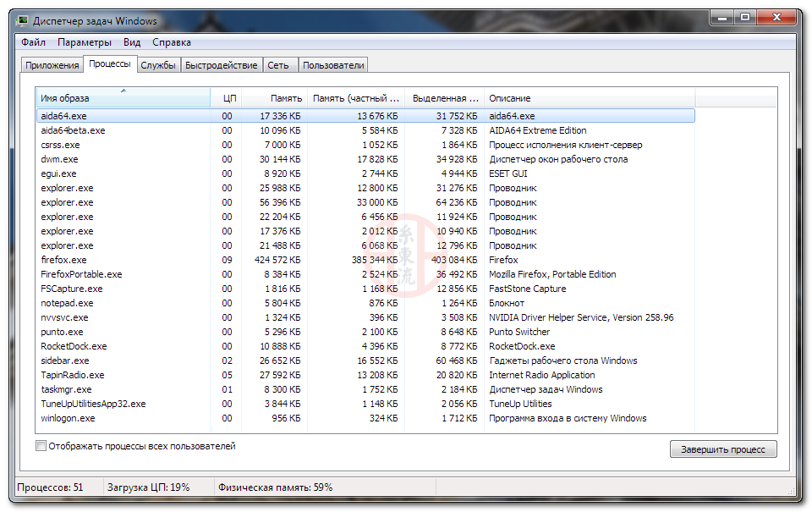Select the nvvsvc.exe process
812x512 pixels.
pyautogui.click(x=365, y=317)
